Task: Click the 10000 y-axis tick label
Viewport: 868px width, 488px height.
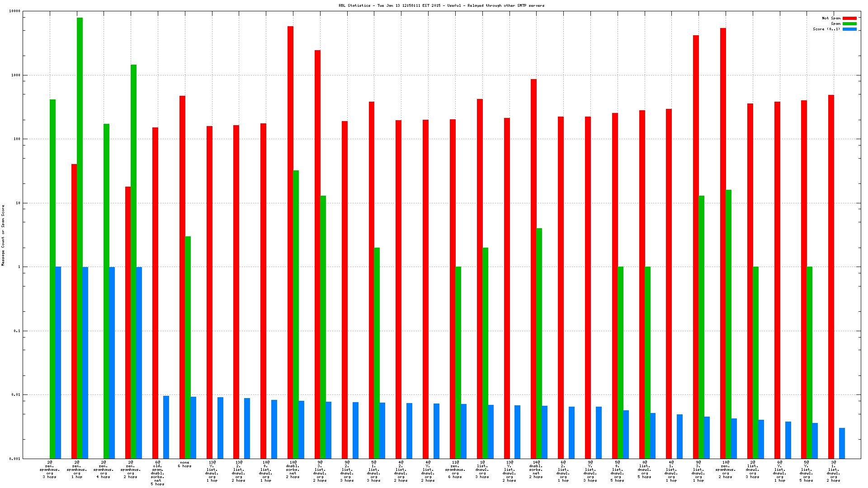Action: point(14,11)
